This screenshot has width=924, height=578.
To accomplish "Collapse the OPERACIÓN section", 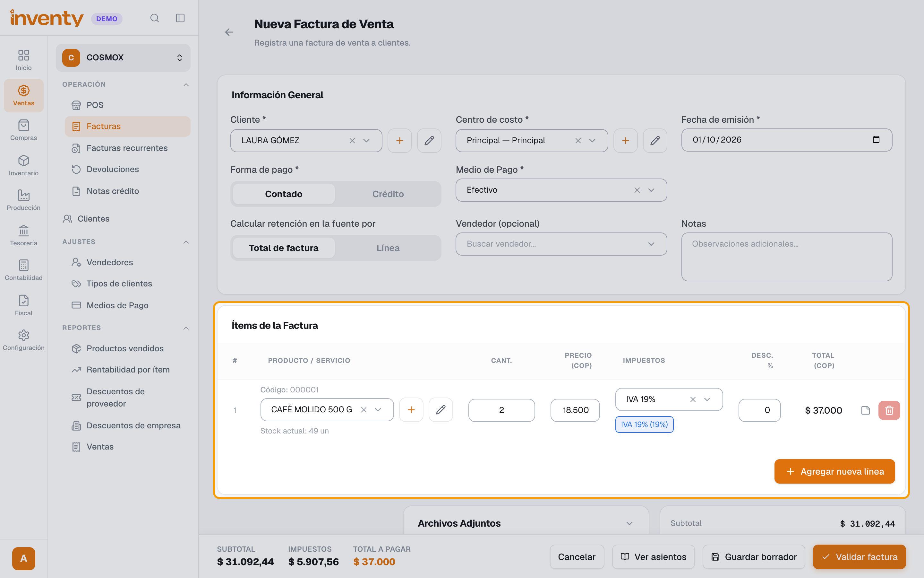I will 186,84.
